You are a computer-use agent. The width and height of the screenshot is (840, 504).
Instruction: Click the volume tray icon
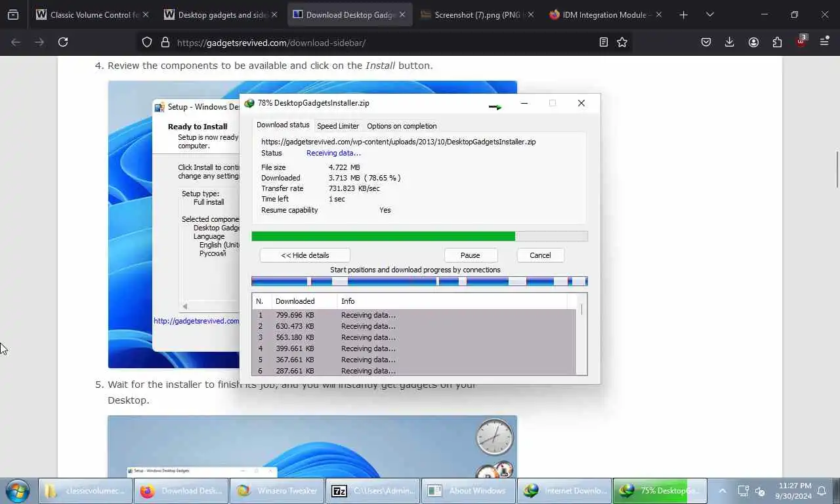pyautogui.click(x=760, y=491)
